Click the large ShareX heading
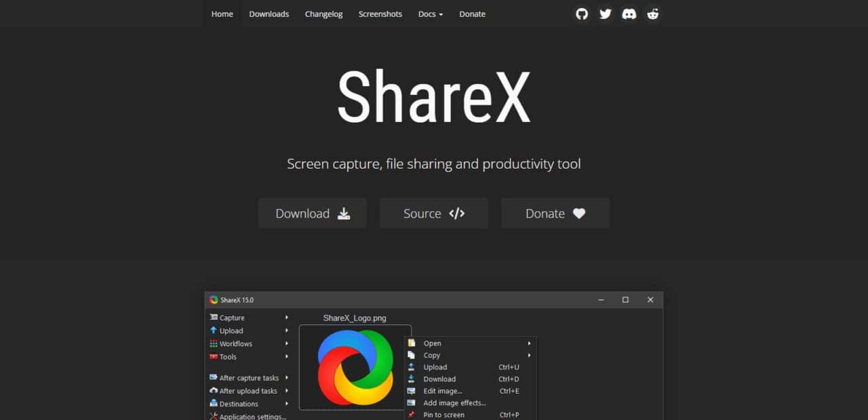The width and height of the screenshot is (868, 420). (433, 97)
